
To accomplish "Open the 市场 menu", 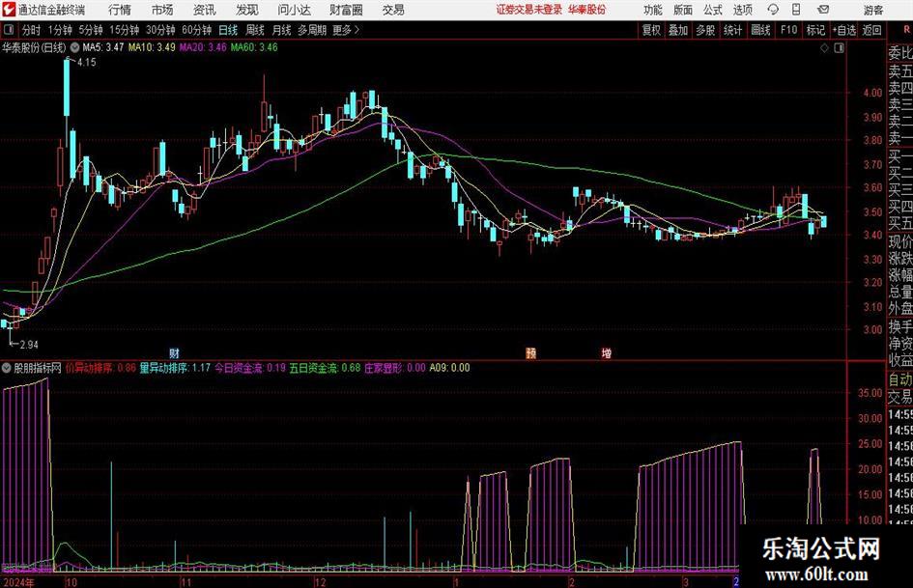I will tap(162, 10).
